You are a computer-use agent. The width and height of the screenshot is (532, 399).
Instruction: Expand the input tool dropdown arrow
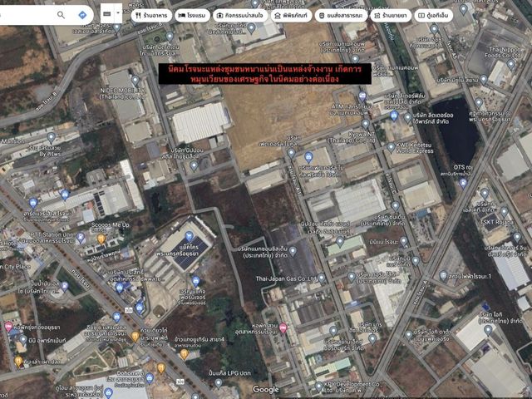click(x=118, y=14)
